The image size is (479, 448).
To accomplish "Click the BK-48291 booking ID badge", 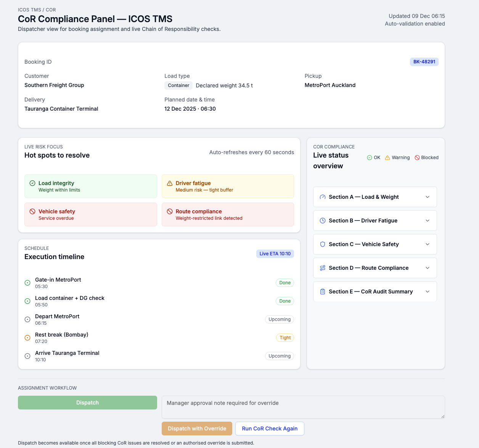I will click(x=424, y=62).
